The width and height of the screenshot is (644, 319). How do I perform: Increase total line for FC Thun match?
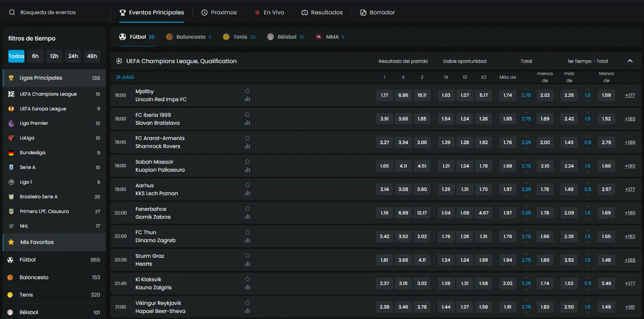click(x=526, y=231)
